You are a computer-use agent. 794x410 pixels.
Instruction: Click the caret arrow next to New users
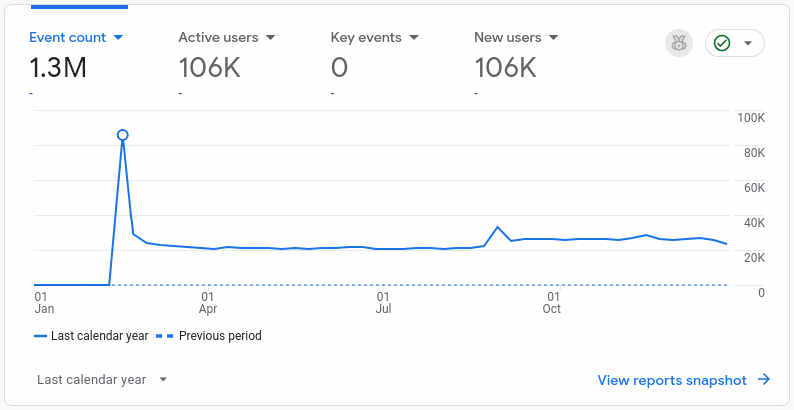553,38
